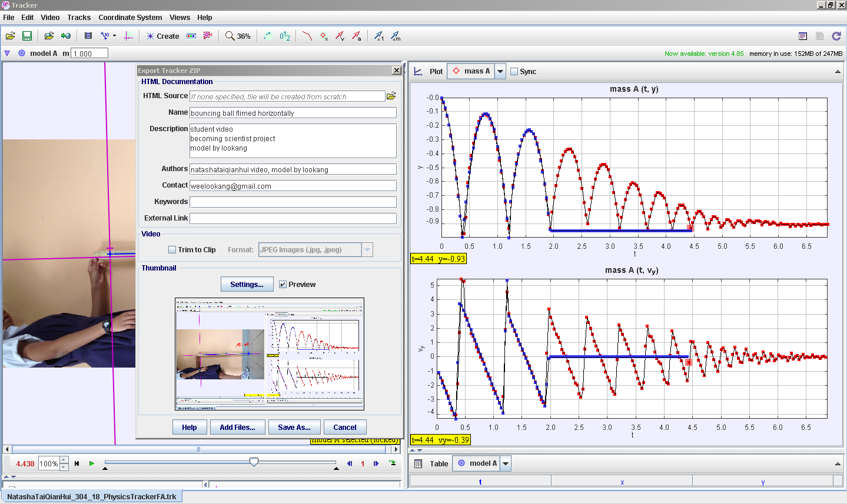Toggle the Sync checkbox in plot panel
This screenshot has width=847, height=504.
pyautogui.click(x=514, y=72)
